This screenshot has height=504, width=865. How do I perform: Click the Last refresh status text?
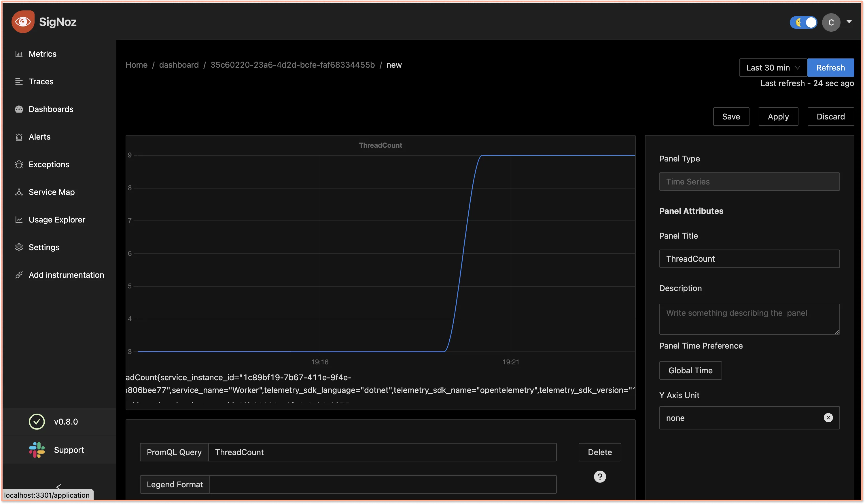[x=807, y=83]
